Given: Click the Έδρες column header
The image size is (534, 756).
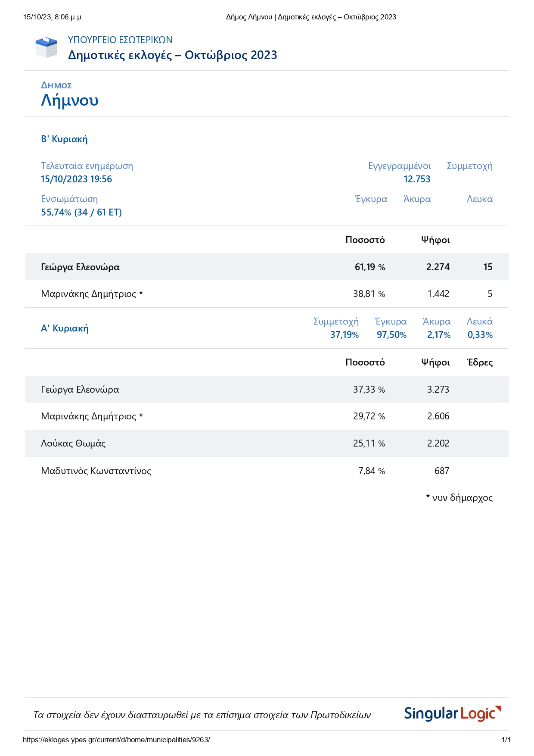Looking at the screenshot, I should point(480,362).
